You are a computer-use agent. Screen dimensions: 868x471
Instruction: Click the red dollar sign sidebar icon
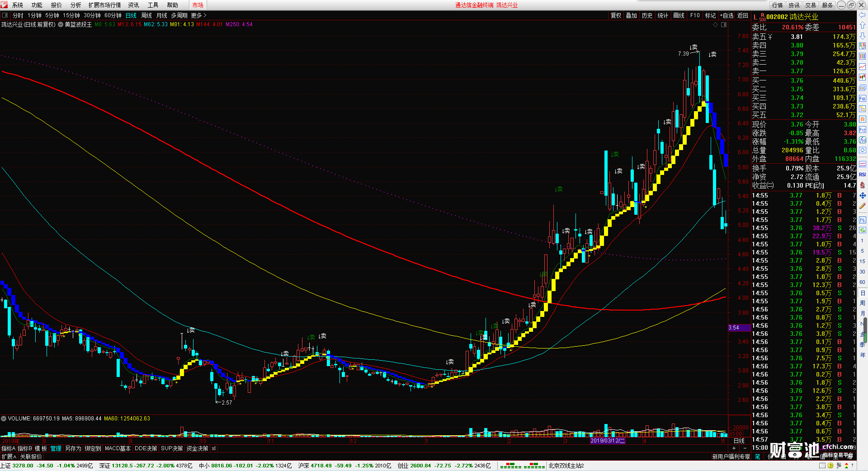(862, 185)
